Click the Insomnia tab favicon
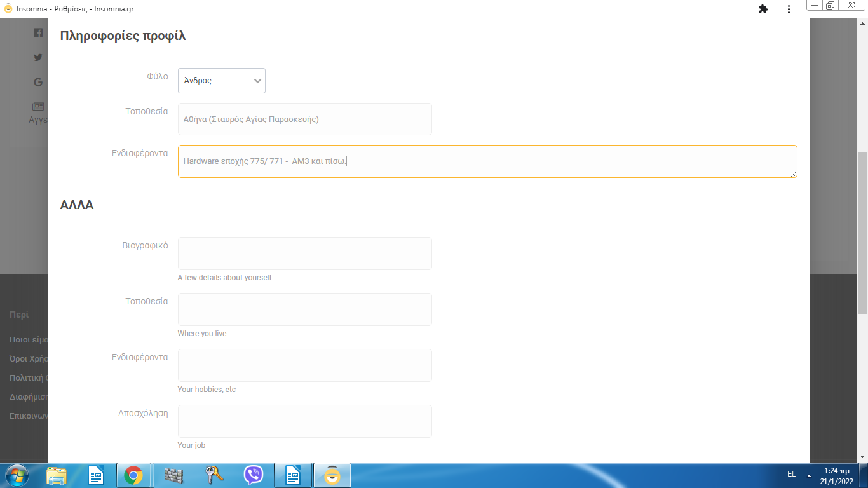Image resolution: width=868 pixels, height=488 pixels. (x=8, y=9)
